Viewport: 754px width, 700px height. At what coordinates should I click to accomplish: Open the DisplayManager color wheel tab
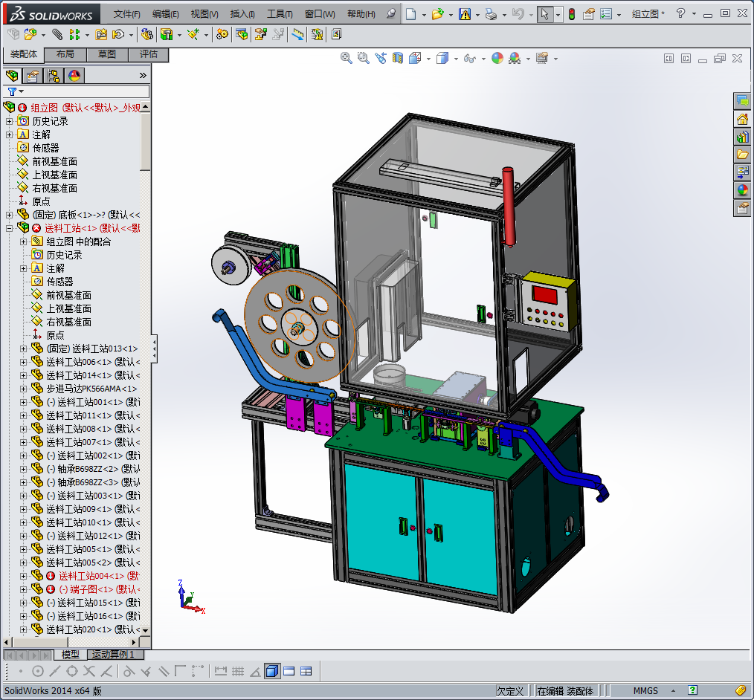[x=74, y=76]
